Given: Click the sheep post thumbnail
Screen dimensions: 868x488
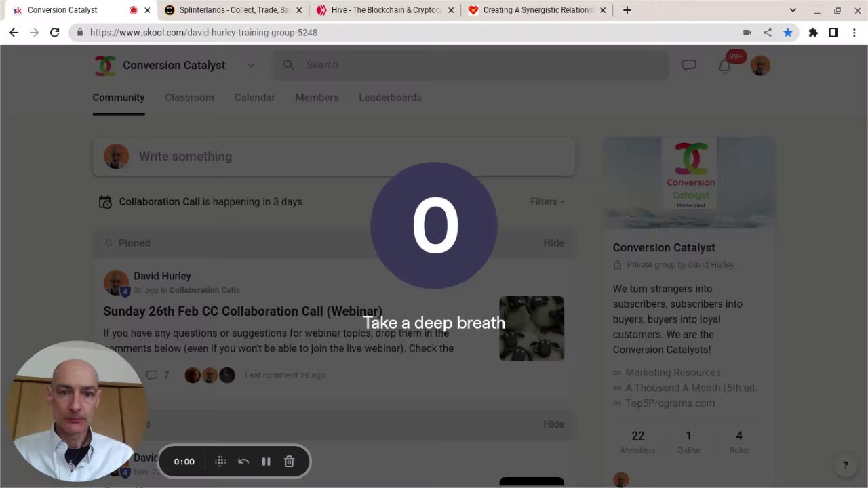Looking at the screenshot, I should pos(532,328).
